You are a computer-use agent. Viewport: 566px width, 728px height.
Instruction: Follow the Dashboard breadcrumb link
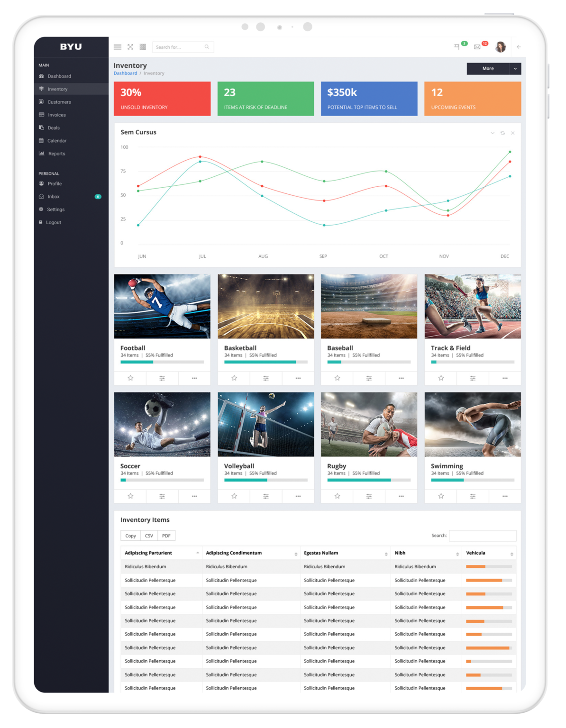(125, 73)
